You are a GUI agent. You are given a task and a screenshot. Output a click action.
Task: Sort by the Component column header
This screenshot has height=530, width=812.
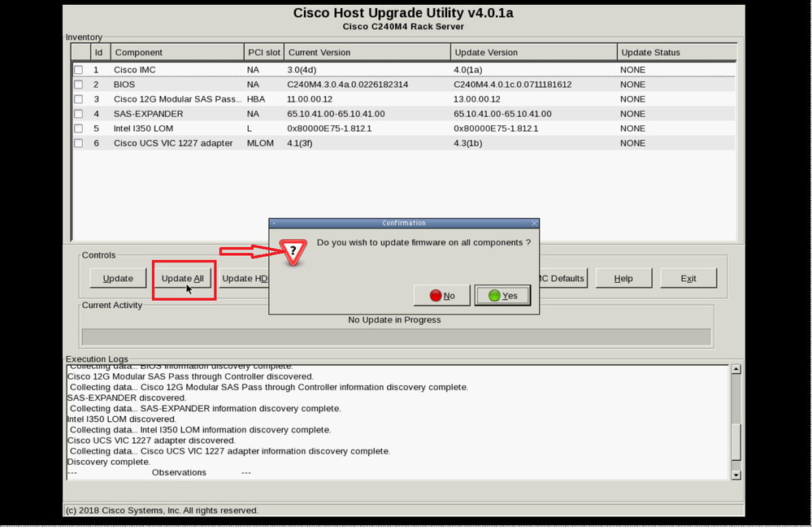click(x=177, y=52)
